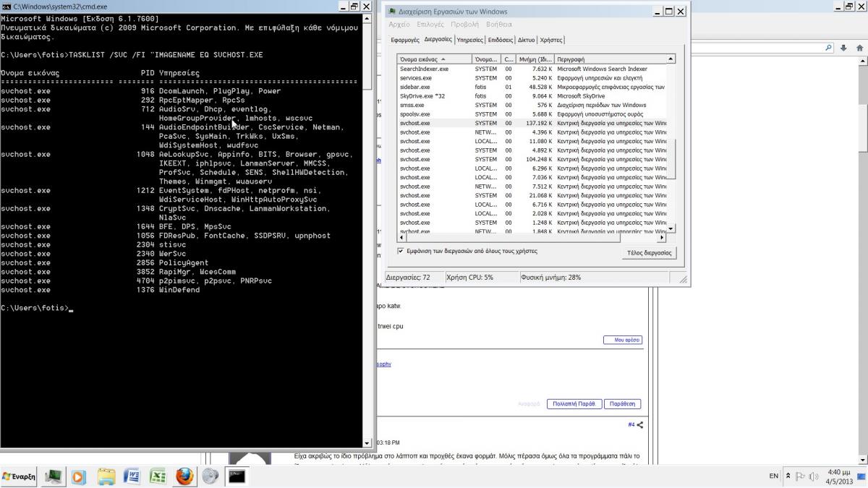
Task: Open the Action Center flag in the tray
Action: coord(800,476)
